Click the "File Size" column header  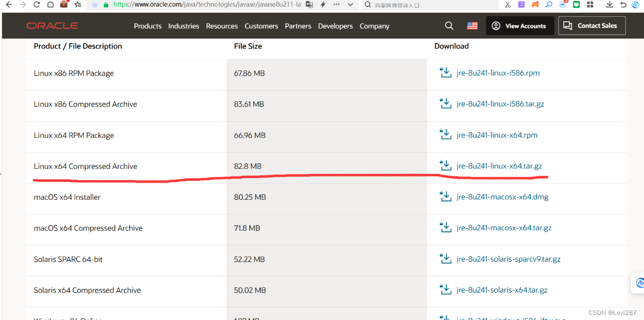[x=248, y=46]
